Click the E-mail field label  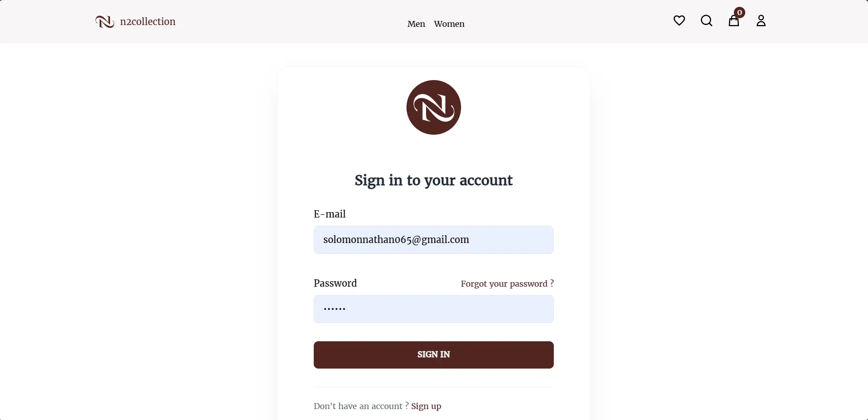click(x=330, y=214)
